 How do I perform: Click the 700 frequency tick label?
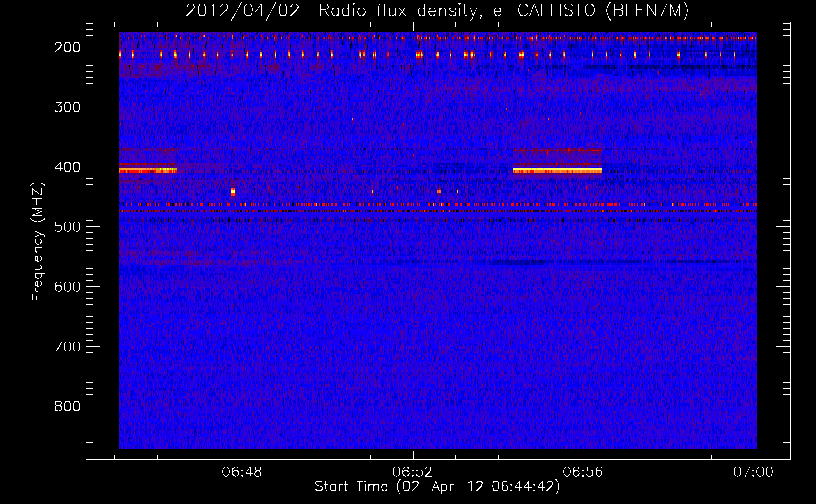point(68,347)
